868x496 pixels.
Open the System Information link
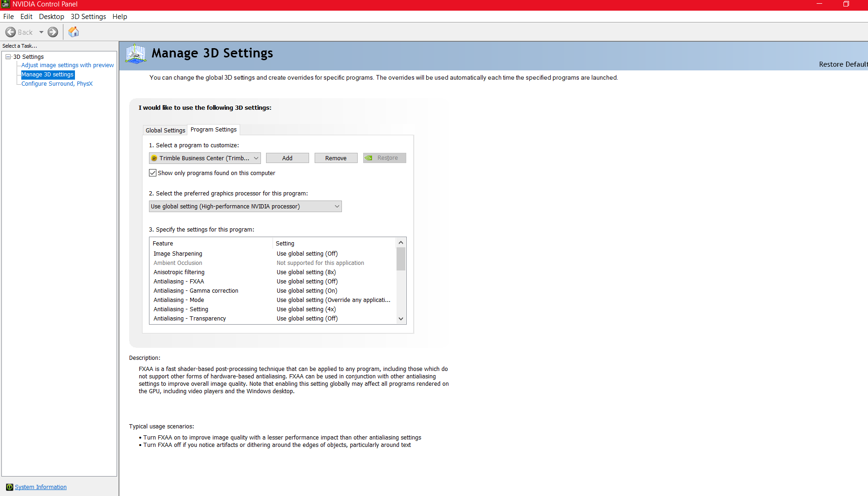pyautogui.click(x=41, y=487)
